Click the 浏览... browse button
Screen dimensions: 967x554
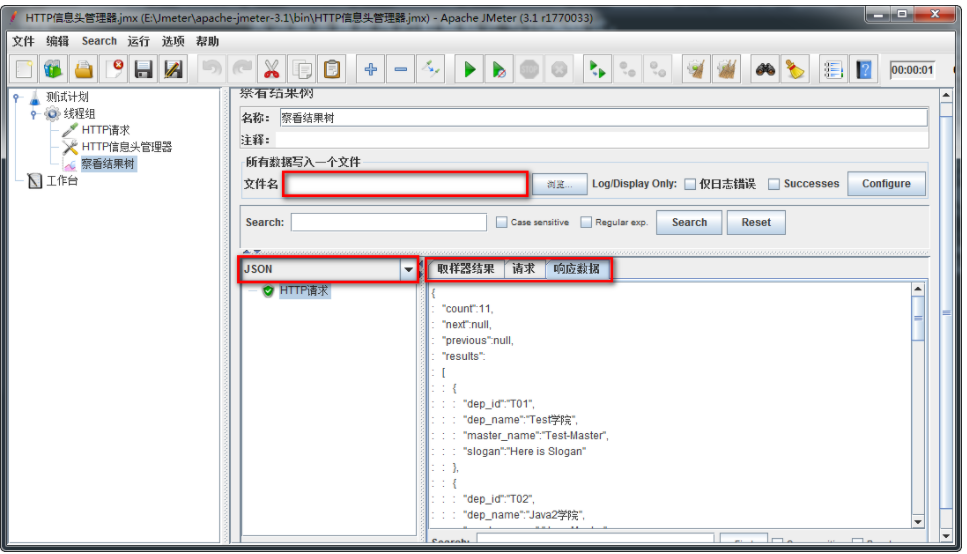[x=559, y=184]
